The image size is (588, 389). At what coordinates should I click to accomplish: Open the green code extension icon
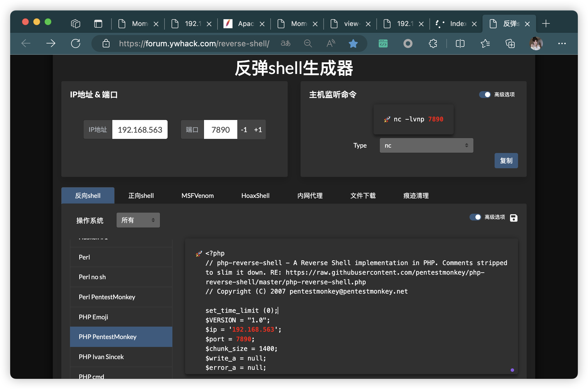(383, 43)
